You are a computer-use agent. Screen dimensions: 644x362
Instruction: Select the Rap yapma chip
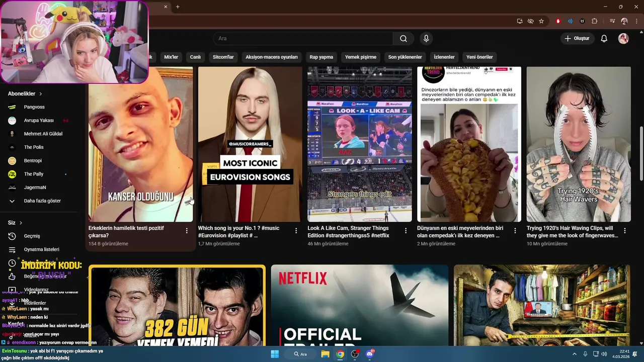[x=321, y=57]
